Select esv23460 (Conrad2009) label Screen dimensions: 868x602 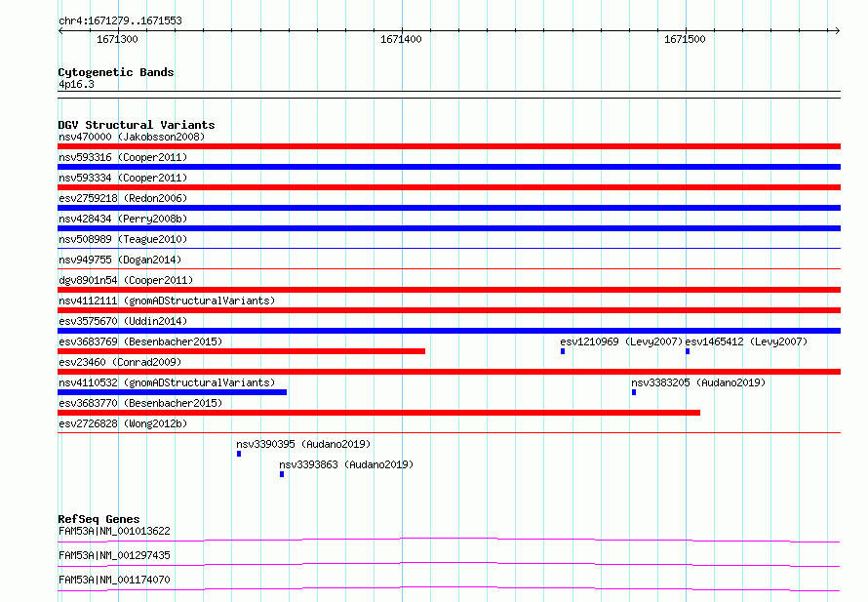pos(120,362)
